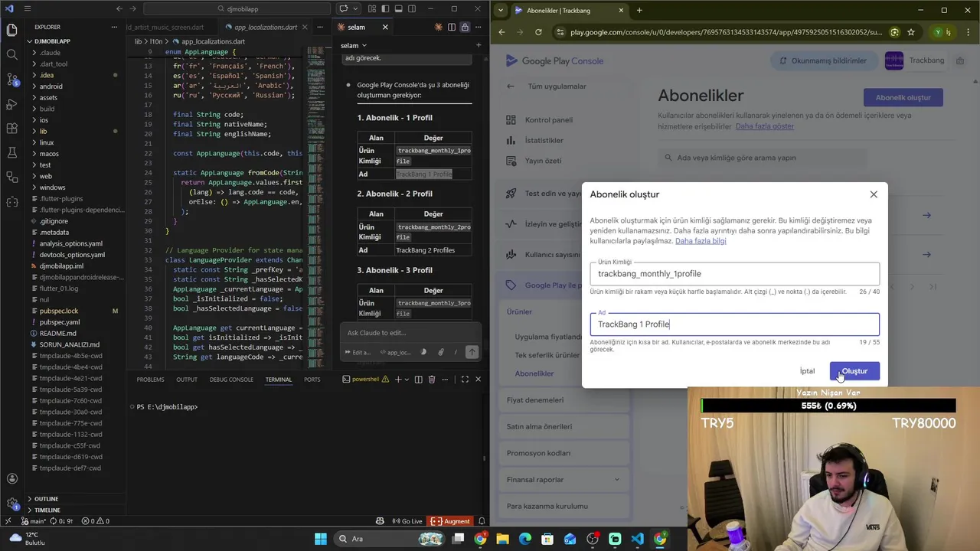Open the chat dropdown in VS Code title bar
The image size is (980, 551).
(356, 9)
